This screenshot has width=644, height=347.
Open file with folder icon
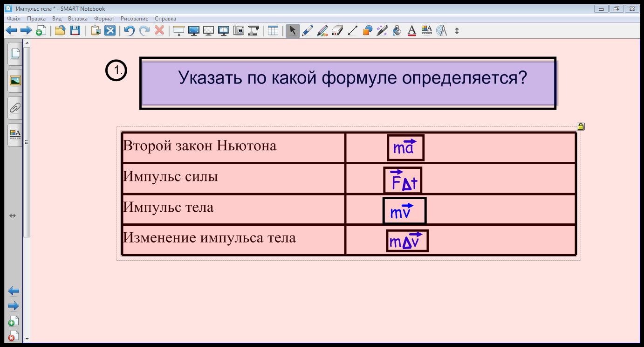tap(60, 31)
